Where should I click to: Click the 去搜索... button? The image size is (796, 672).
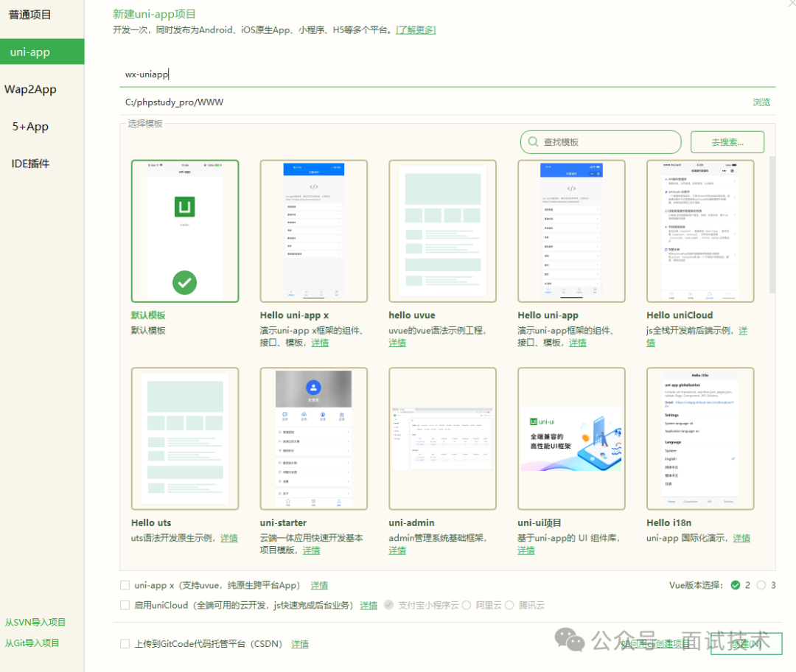click(x=727, y=142)
